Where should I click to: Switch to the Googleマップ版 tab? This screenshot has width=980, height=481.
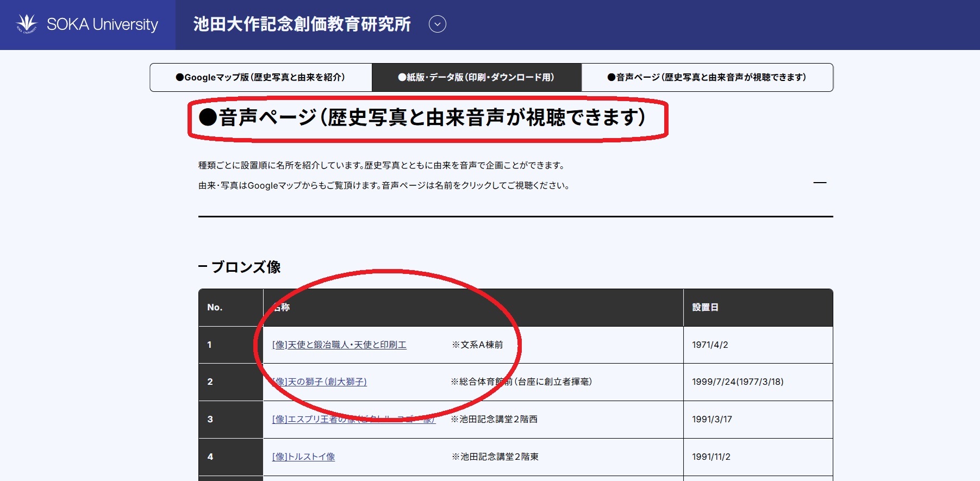261,77
